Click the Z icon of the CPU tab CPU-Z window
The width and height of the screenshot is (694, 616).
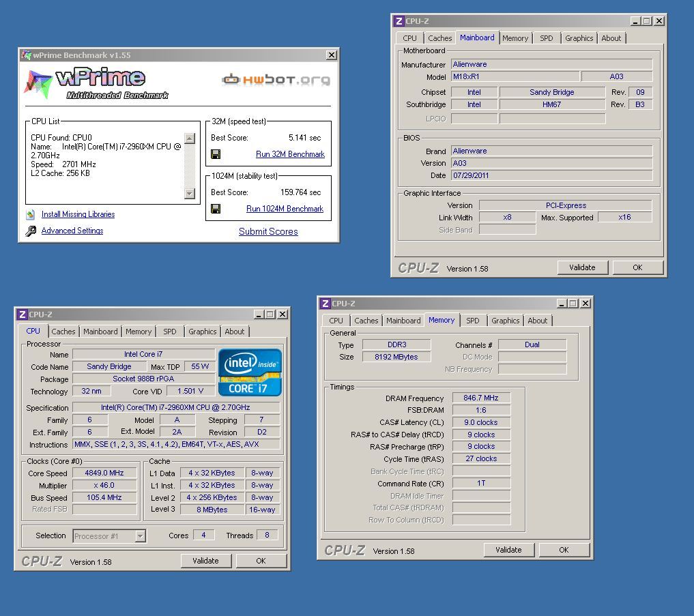(23, 314)
